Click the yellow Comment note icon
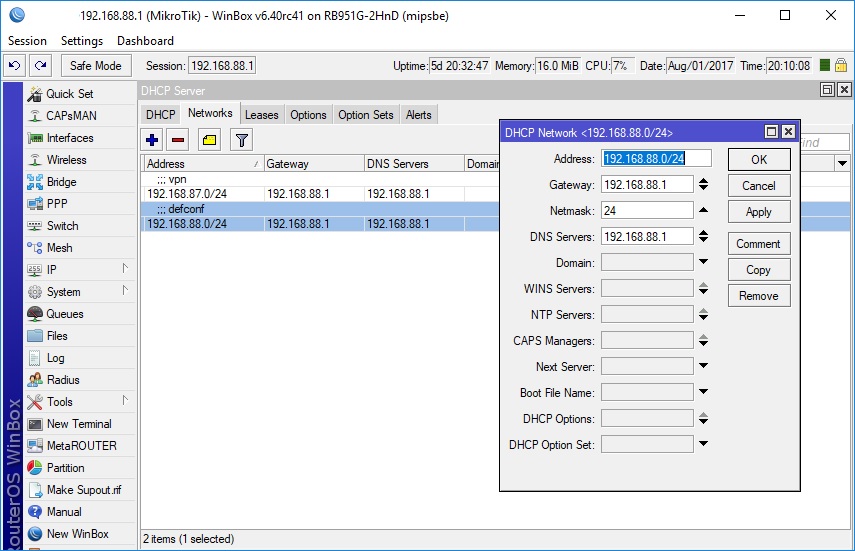Screen dimensions: 855x551 point(209,140)
